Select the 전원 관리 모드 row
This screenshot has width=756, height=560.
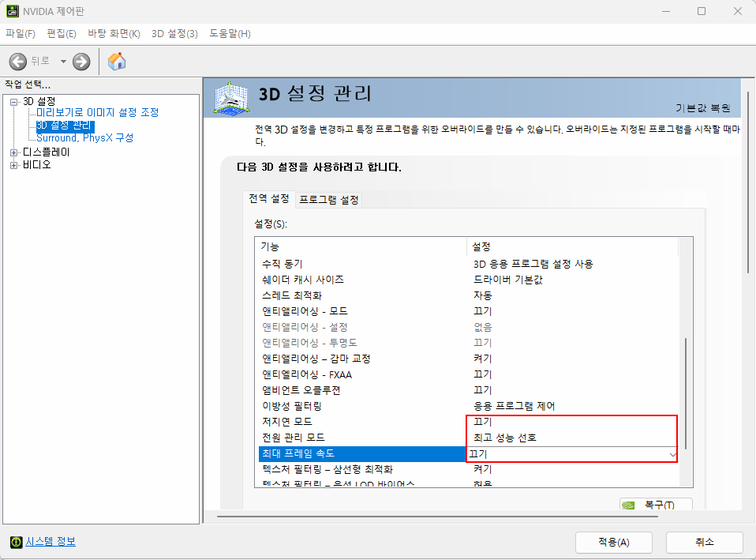coord(468,438)
